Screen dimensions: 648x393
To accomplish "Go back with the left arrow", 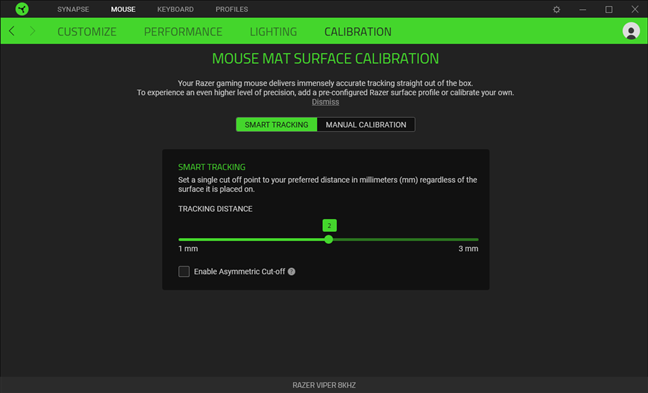I will (x=12, y=31).
